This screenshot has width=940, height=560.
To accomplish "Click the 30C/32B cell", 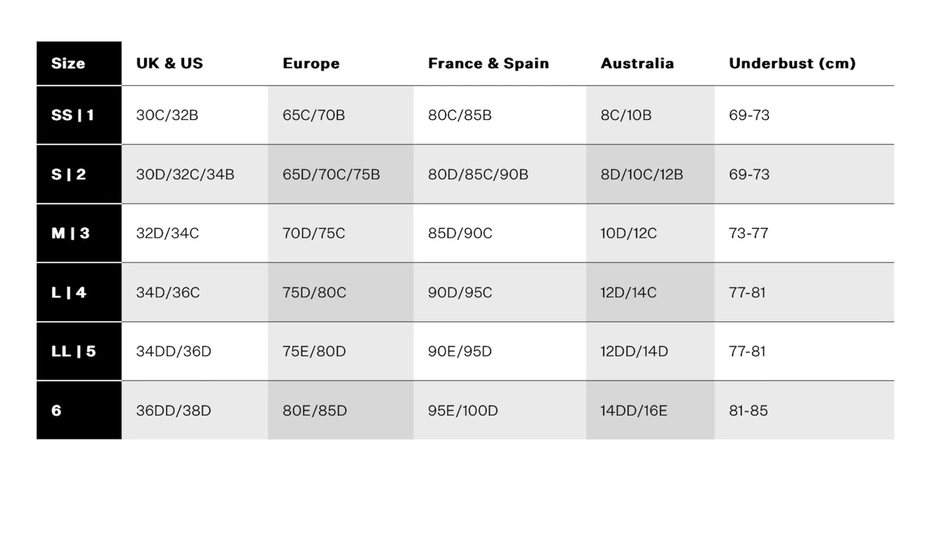I will (x=167, y=115).
